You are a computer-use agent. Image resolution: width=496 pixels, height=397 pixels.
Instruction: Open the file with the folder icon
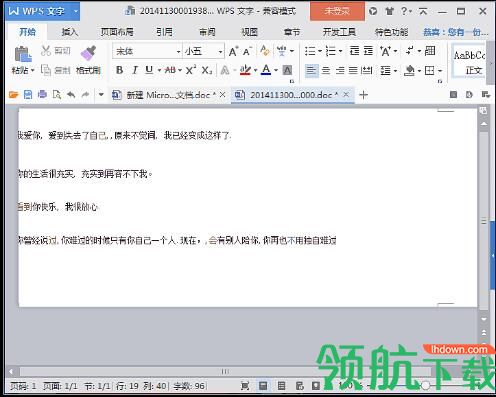[x=13, y=95]
